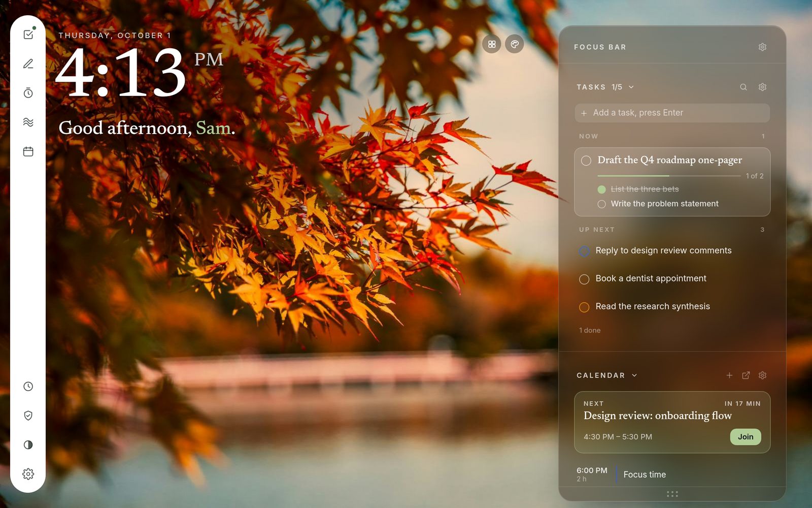Open Focus Bar settings gear
Screen dimensions: 812x508
tap(762, 47)
